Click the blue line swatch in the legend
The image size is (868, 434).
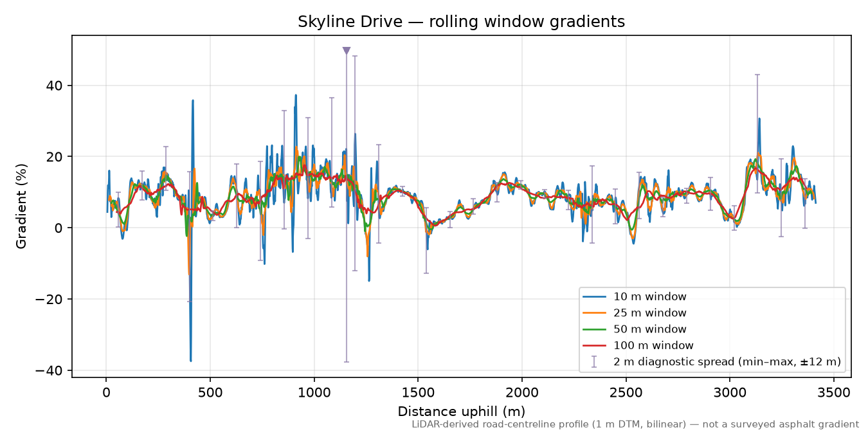[594, 297]
